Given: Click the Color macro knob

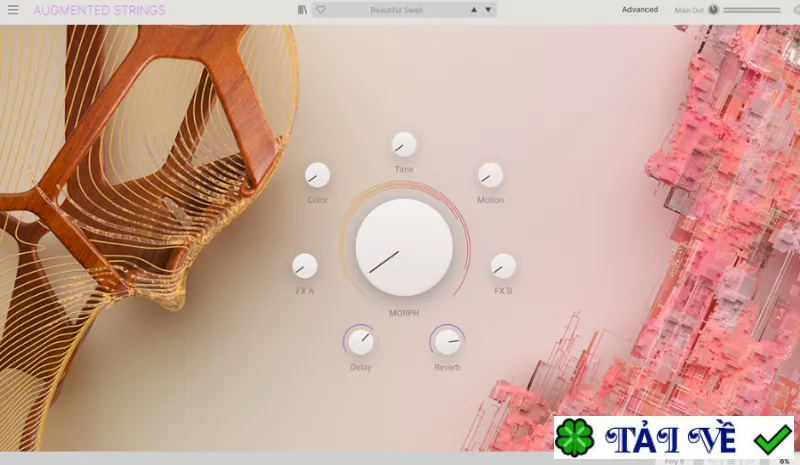Looking at the screenshot, I should click(x=317, y=175).
